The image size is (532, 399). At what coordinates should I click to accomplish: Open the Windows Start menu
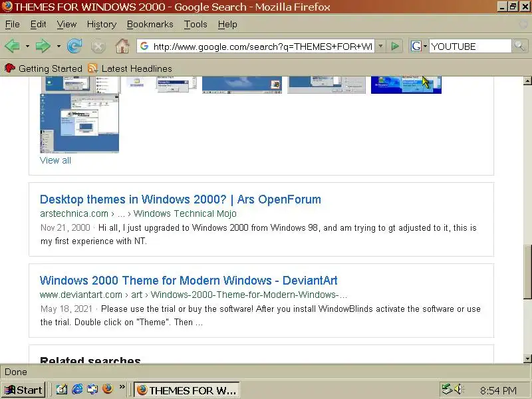23,390
